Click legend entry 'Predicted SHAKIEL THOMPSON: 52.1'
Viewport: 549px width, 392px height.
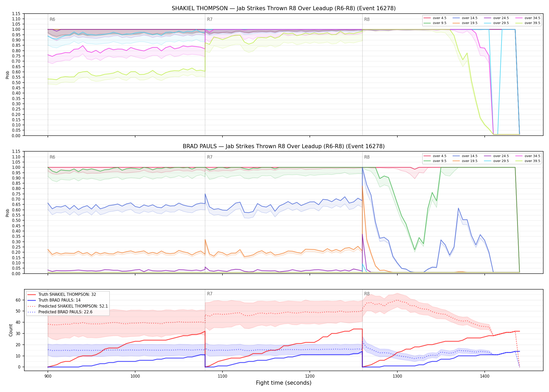(68, 306)
